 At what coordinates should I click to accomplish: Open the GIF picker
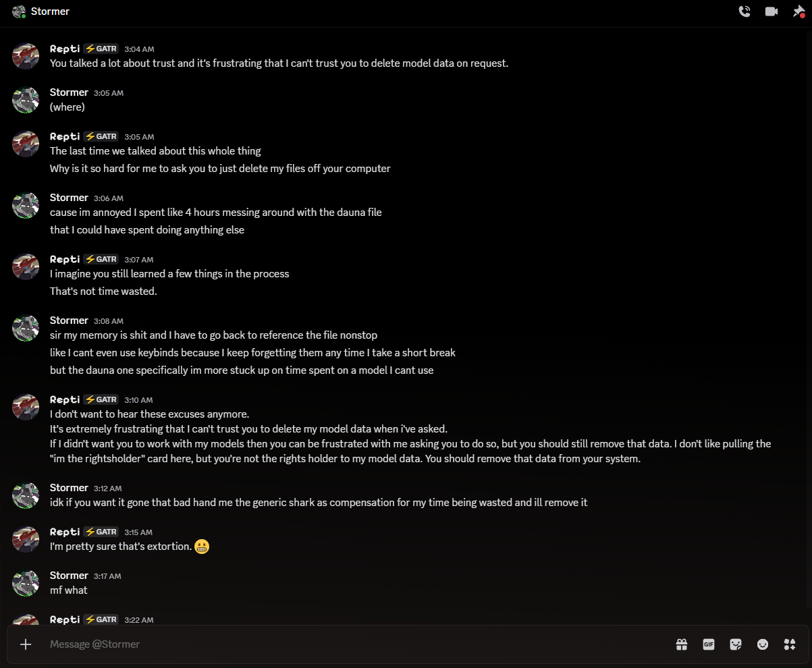pos(709,644)
